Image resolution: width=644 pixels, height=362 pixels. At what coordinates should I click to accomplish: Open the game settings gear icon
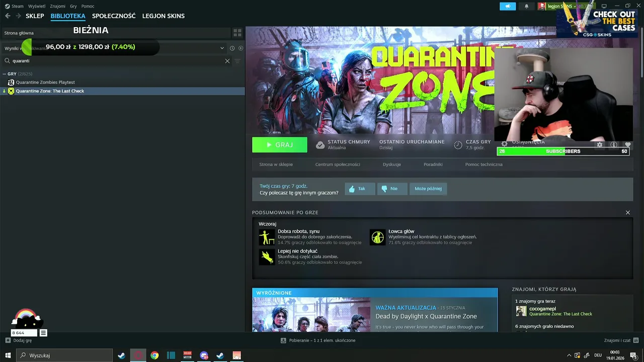(600, 145)
